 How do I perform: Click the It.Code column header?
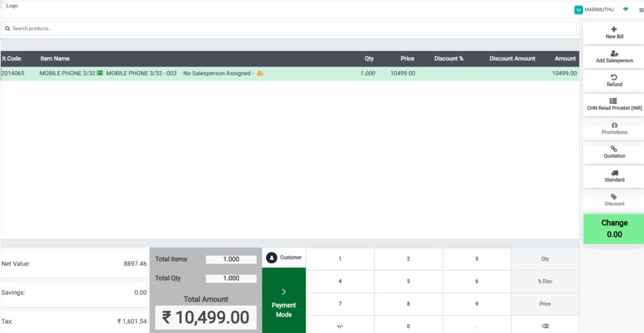[11, 58]
